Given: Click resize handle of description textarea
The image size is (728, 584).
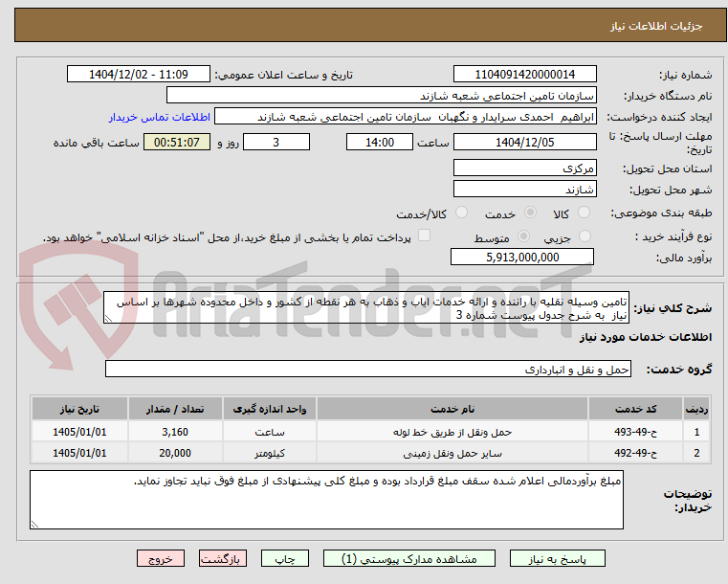Looking at the screenshot, I should (x=108, y=319).
